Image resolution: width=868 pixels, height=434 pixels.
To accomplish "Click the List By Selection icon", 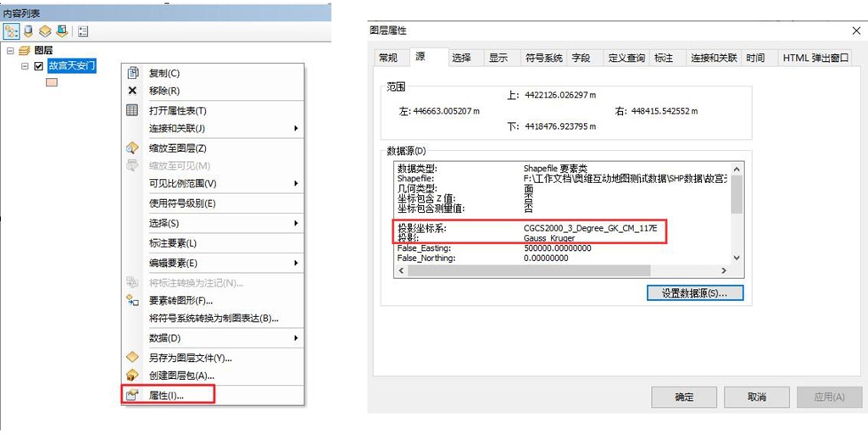I will coord(62,31).
